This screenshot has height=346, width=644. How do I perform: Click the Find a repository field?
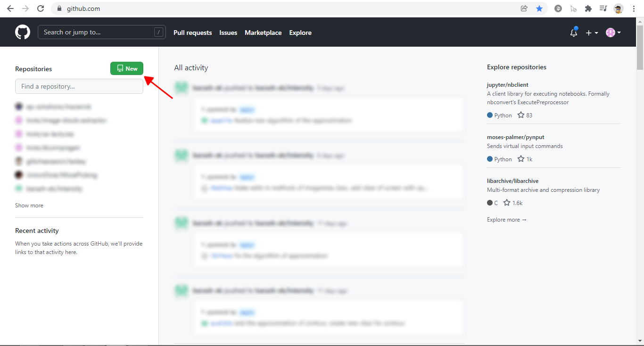[x=79, y=86]
